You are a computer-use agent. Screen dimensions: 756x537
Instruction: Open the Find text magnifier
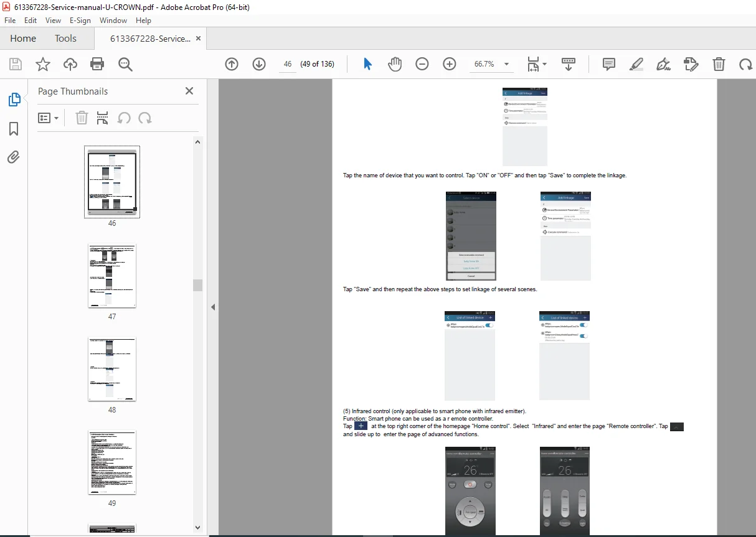pyautogui.click(x=126, y=64)
